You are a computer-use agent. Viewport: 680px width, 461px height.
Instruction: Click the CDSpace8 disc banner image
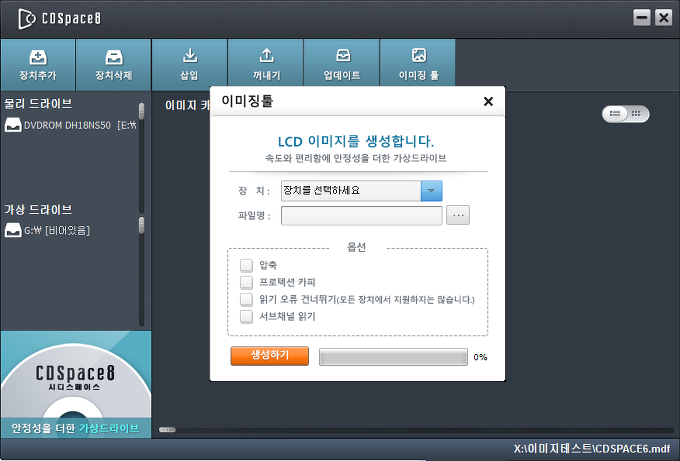(76, 384)
